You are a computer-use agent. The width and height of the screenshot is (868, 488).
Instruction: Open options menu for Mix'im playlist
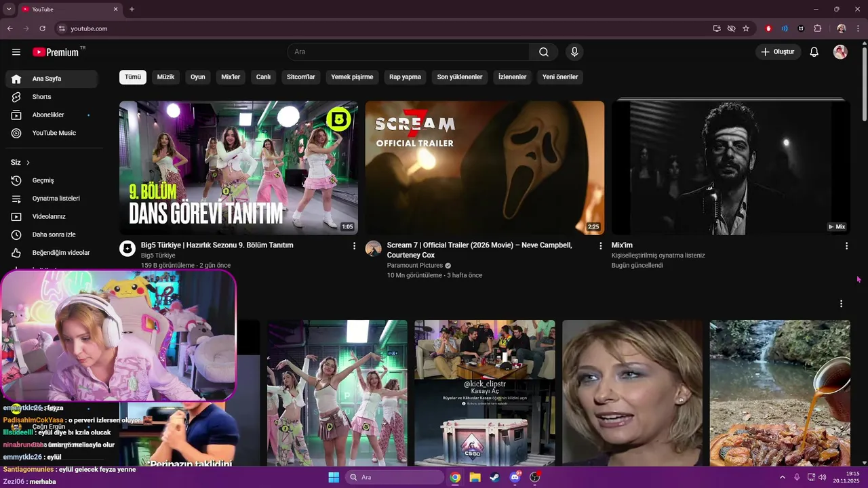coord(846,246)
